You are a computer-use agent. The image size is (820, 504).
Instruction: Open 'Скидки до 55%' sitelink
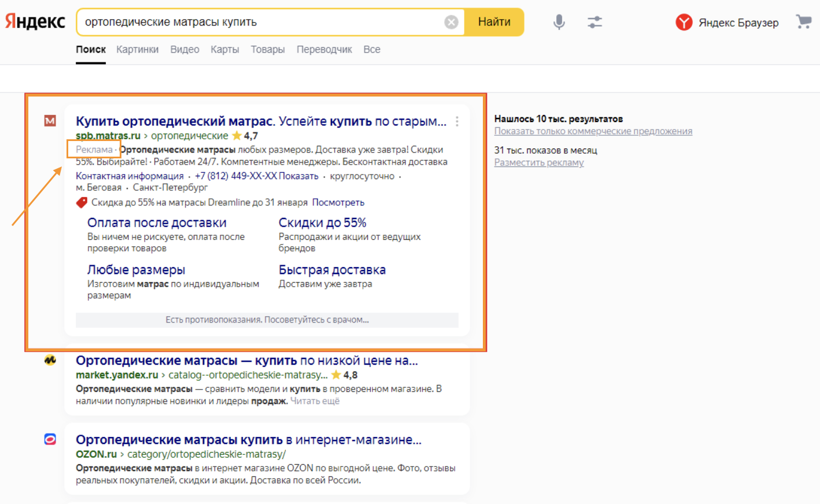(323, 223)
